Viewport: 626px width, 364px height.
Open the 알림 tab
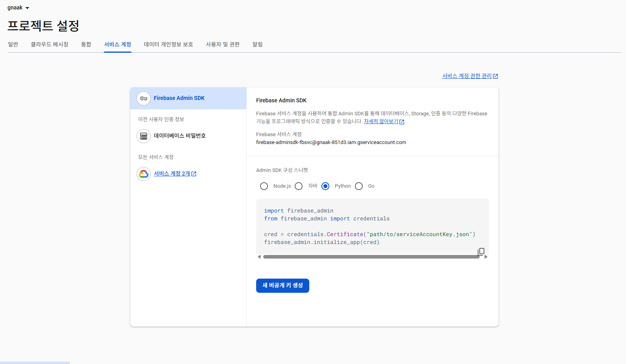(x=258, y=44)
